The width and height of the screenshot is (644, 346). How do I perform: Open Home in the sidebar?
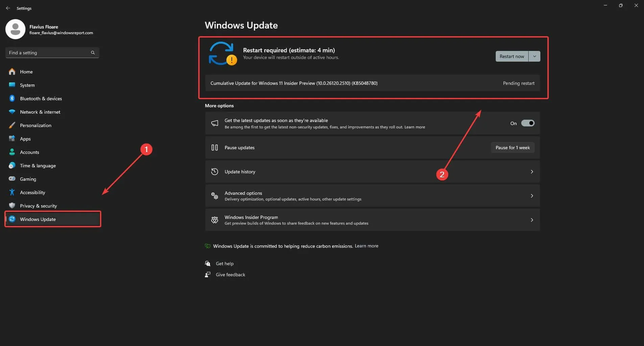(x=52, y=72)
